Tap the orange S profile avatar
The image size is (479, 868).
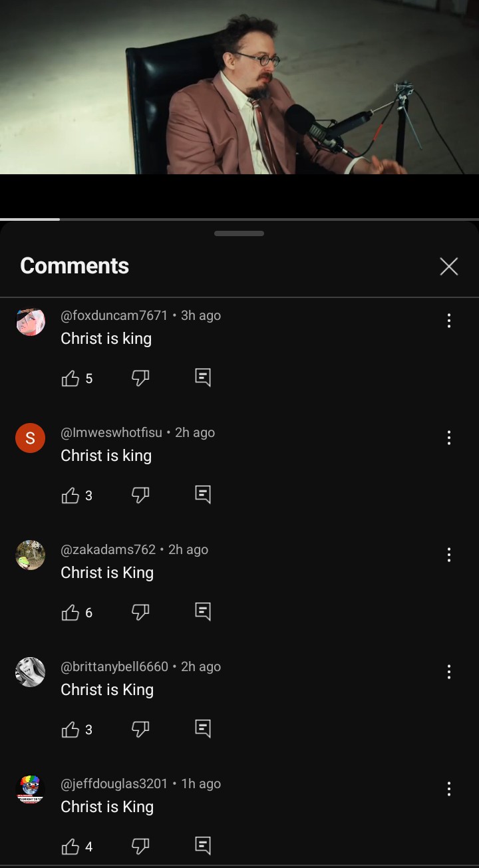30,438
